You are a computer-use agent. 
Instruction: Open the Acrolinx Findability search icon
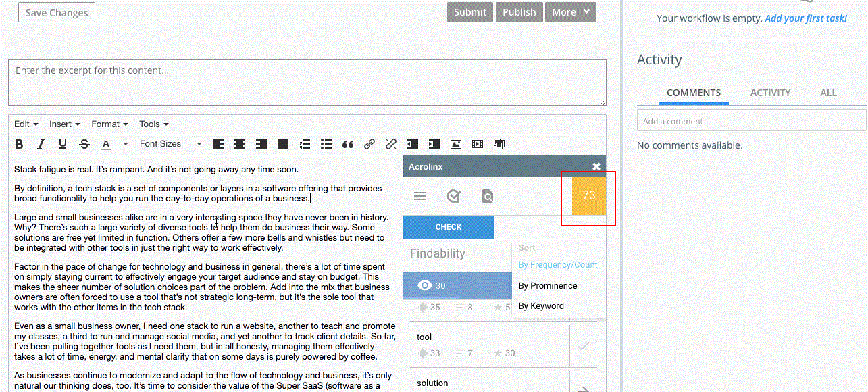coord(488,196)
